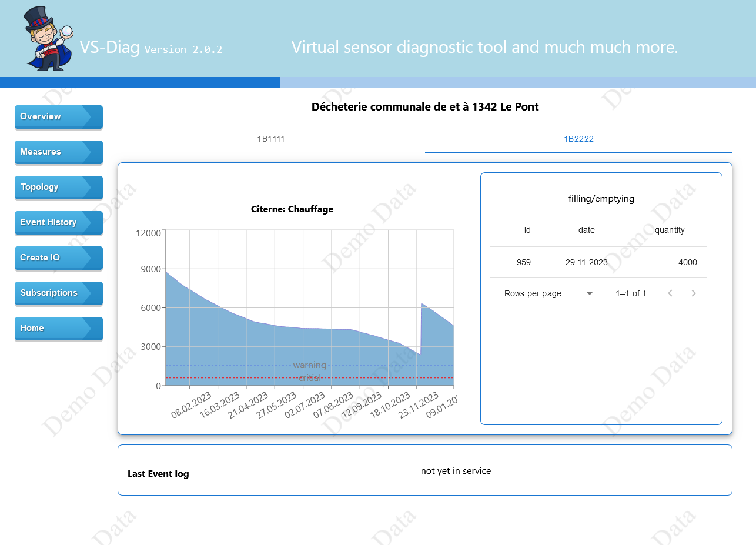Click the 23.11.2023 refill spike on chart
This screenshot has width=756, height=545.
point(422,305)
